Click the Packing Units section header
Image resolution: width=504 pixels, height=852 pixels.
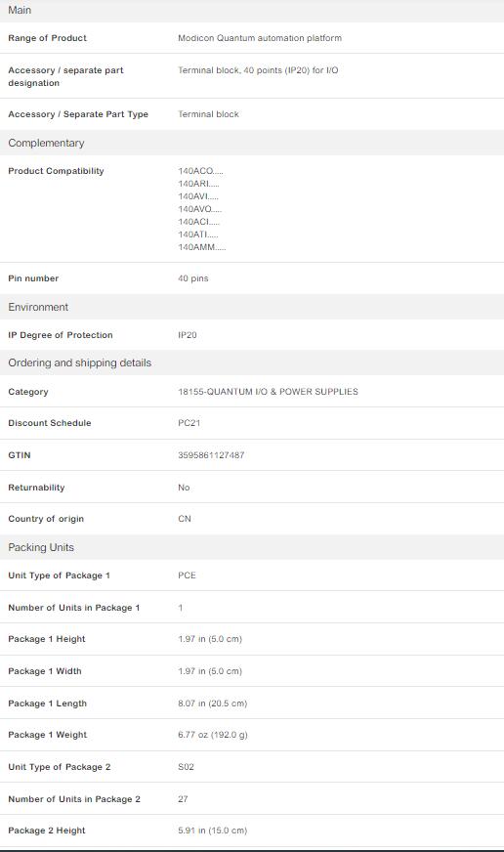[x=252, y=548]
